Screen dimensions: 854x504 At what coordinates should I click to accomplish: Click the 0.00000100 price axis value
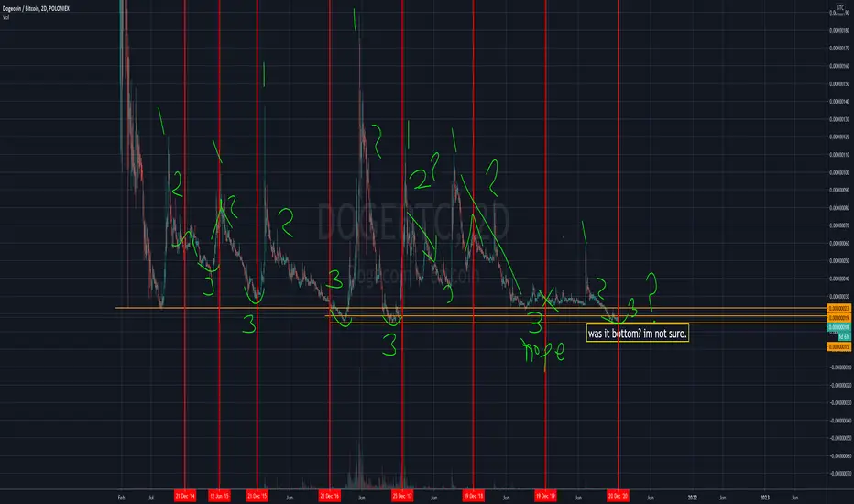(x=839, y=172)
